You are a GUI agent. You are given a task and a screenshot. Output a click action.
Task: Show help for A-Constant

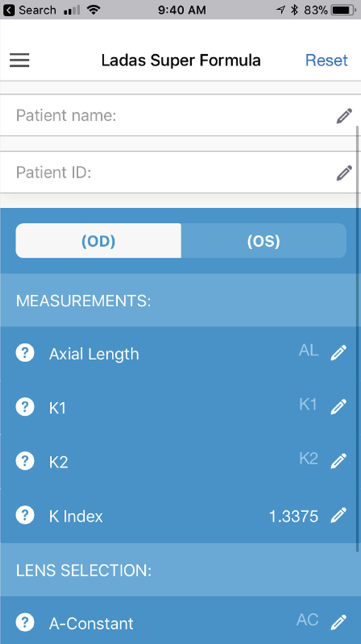pos(25,623)
